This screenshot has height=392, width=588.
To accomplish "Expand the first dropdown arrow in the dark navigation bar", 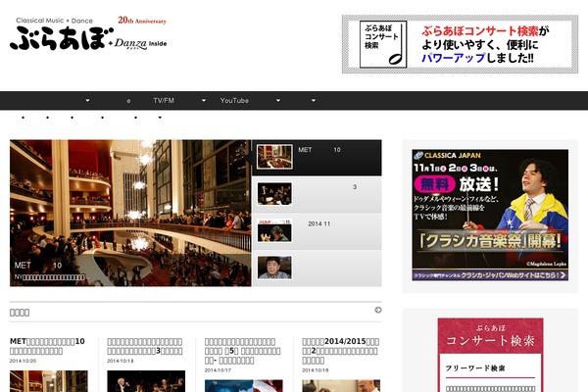I will coord(87,101).
